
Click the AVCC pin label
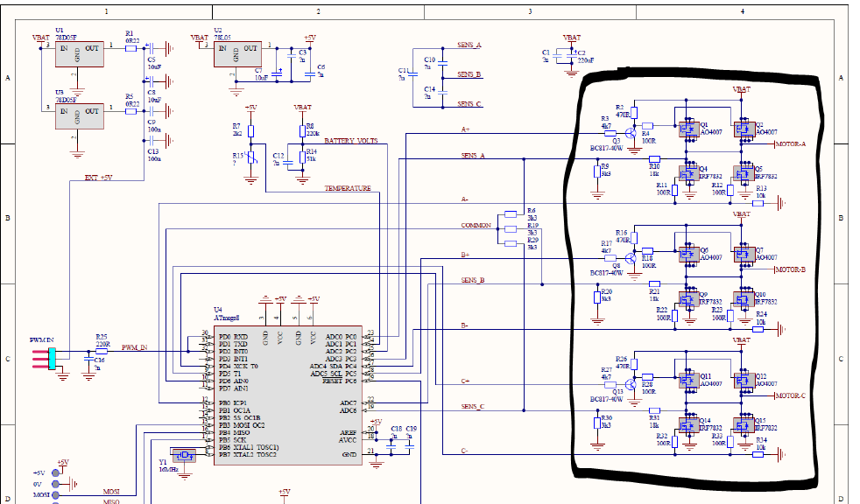pyautogui.click(x=349, y=440)
